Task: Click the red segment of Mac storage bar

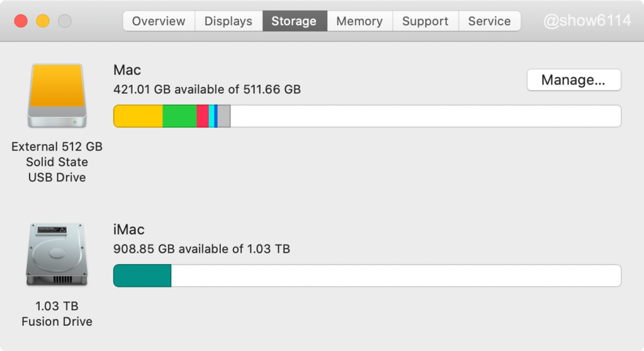Action: tap(202, 117)
